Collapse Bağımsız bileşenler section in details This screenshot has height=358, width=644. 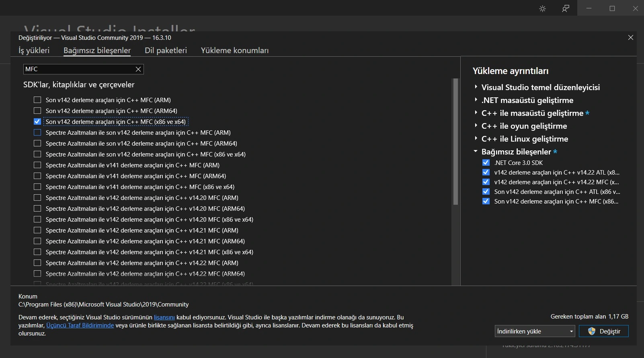pos(476,151)
